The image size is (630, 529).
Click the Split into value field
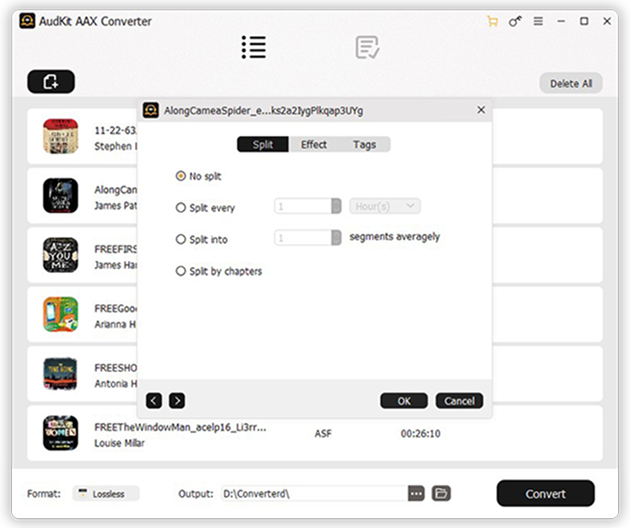pyautogui.click(x=303, y=238)
